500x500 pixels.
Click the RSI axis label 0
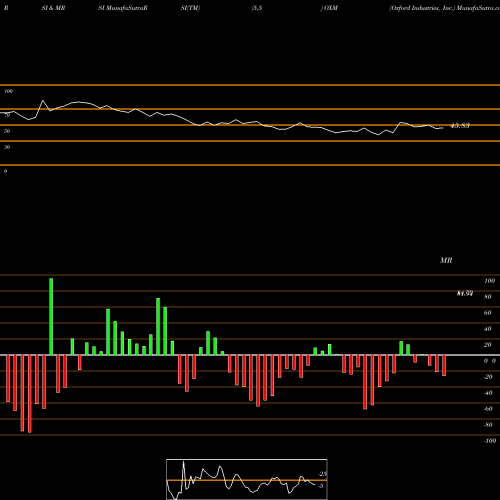tap(5, 171)
